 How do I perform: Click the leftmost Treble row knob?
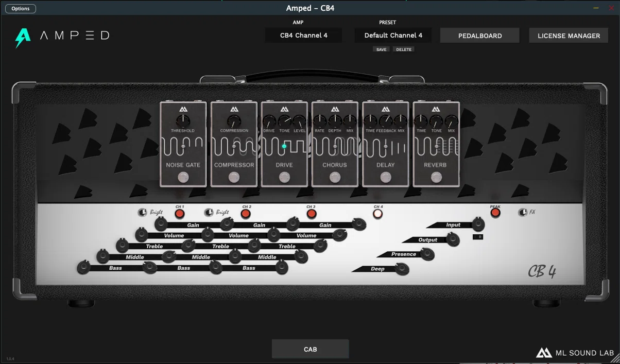click(123, 246)
